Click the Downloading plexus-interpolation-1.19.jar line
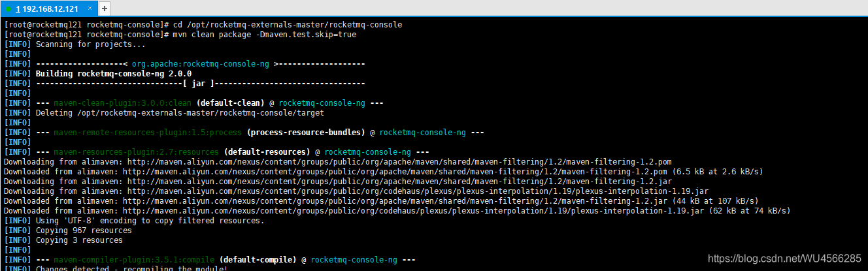The height and width of the screenshot is (271, 868). click(356, 191)
